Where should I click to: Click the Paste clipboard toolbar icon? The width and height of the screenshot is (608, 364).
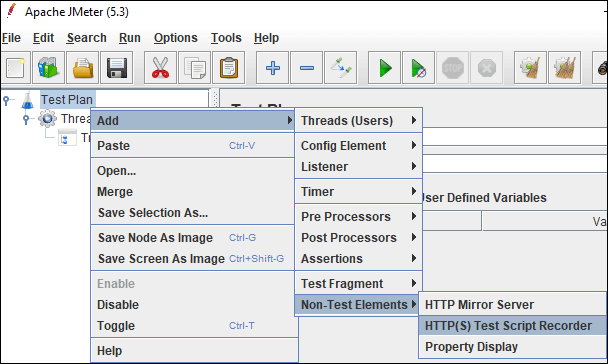(x=229, y=68)
